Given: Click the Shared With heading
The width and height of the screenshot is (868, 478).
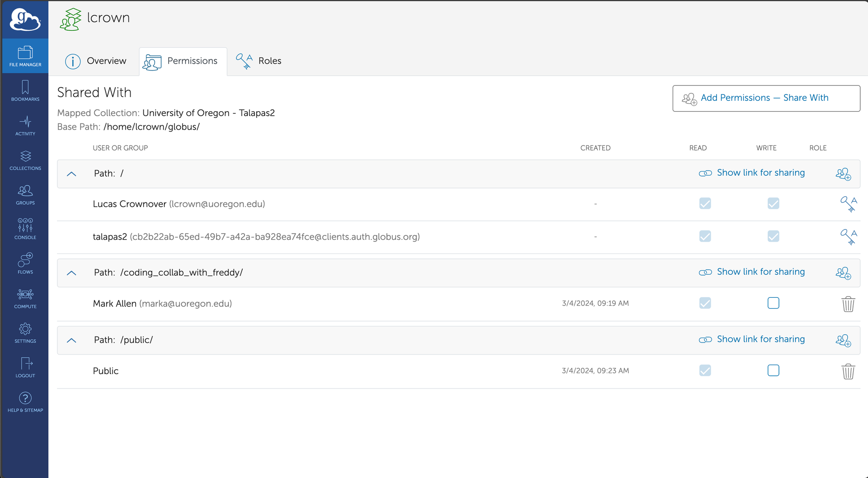Looking at the screenshot, I should [x=94, y=93].
